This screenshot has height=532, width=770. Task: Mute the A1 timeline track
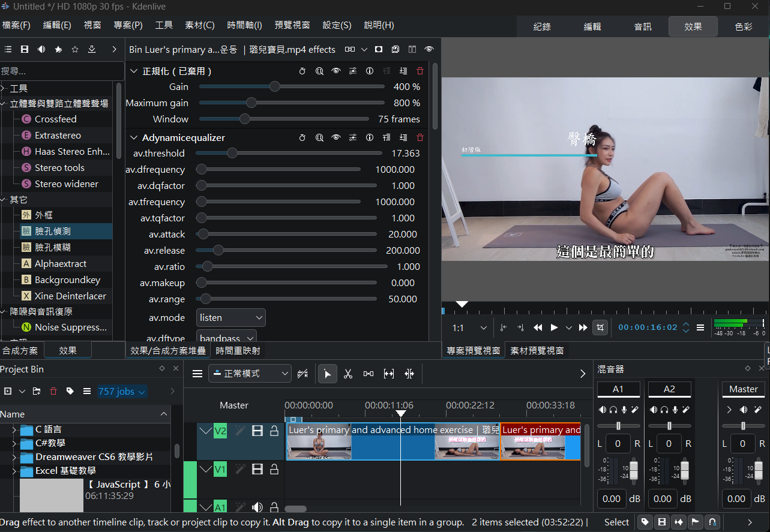tap(257, 507)
